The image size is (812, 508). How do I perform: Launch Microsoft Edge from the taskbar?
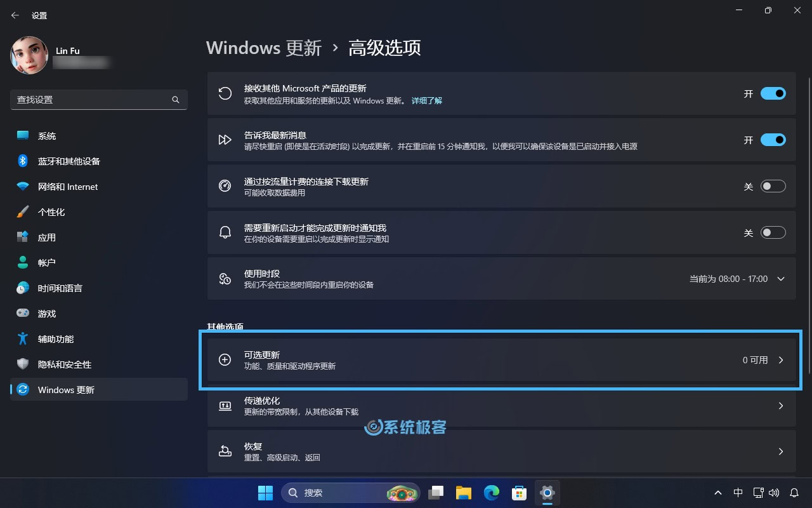pyautogui.click(x=492, y=493)
